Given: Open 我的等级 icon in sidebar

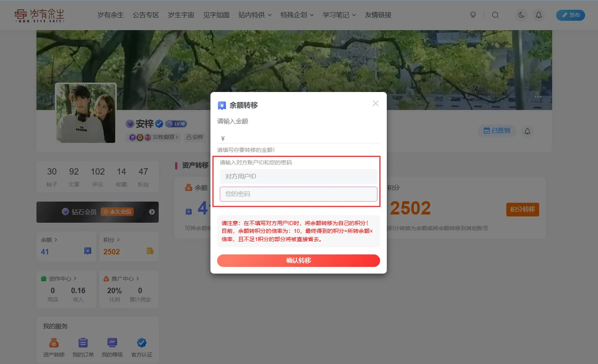Looking at the screenshot, I should tap(112, 344).
